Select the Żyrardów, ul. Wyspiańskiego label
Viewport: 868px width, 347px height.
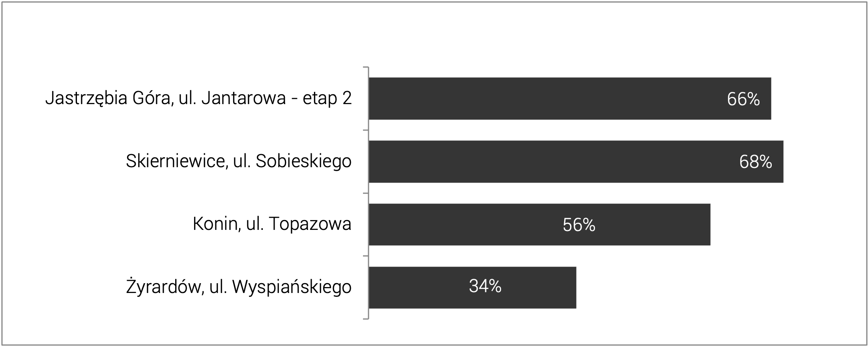[239, 286]
